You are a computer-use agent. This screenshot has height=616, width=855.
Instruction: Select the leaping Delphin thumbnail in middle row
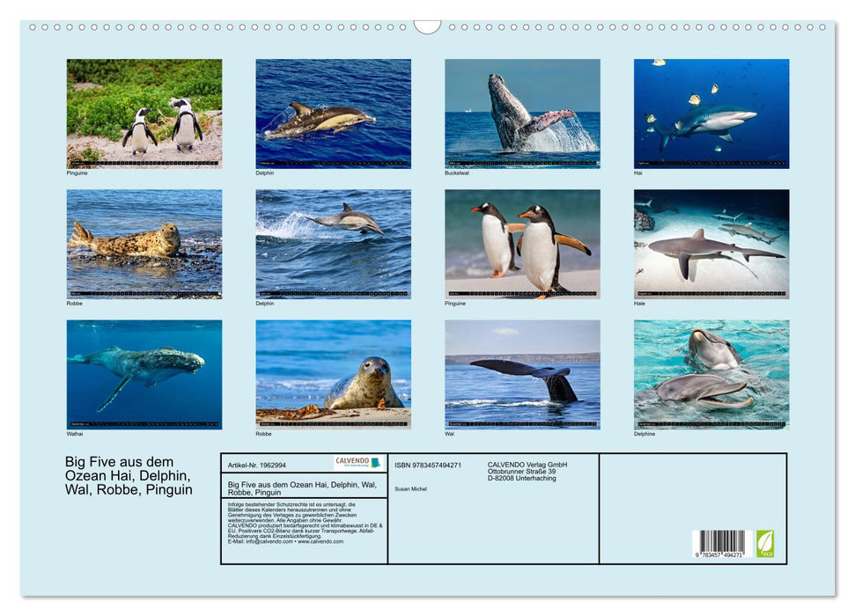pyautogui.click(x=332, y=244)
